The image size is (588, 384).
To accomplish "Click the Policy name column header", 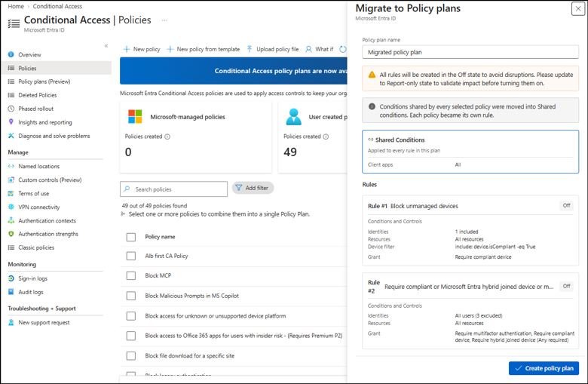I will click(160, 237).
